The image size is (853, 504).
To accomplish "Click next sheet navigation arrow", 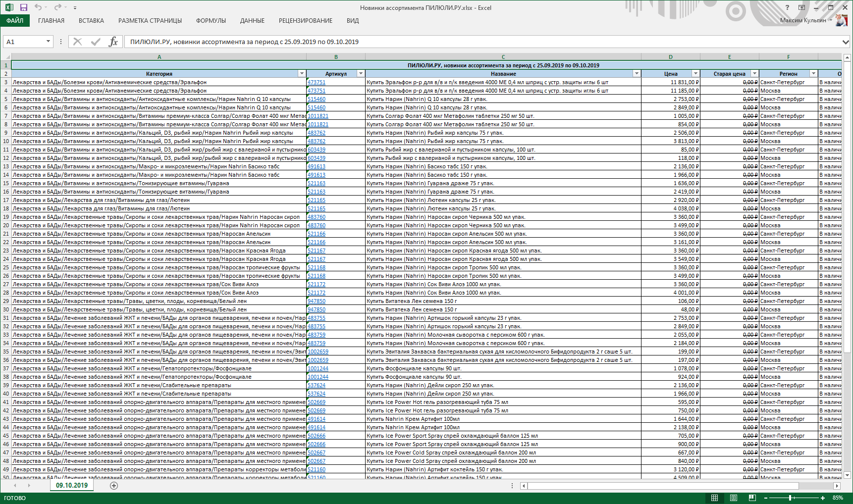I will (x=29, y=486).
